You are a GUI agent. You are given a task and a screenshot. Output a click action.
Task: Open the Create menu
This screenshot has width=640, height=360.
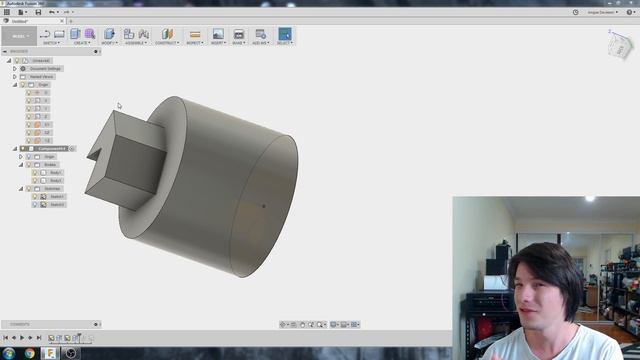82,43
